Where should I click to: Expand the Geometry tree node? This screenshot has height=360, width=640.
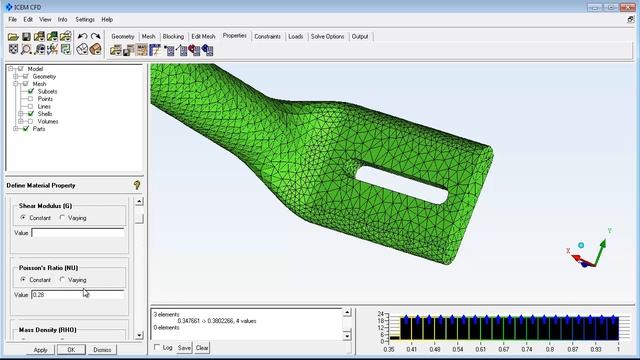16,76
